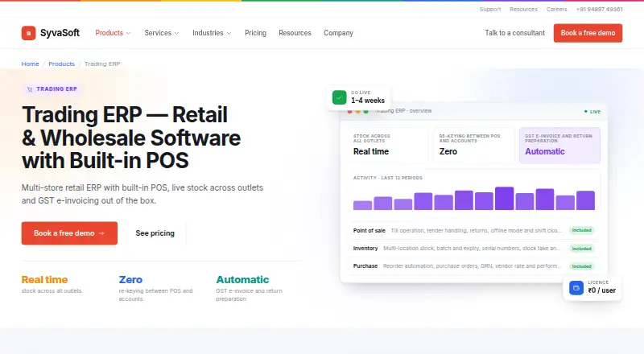Open the Resources main nav item

(x=295, y=33)
